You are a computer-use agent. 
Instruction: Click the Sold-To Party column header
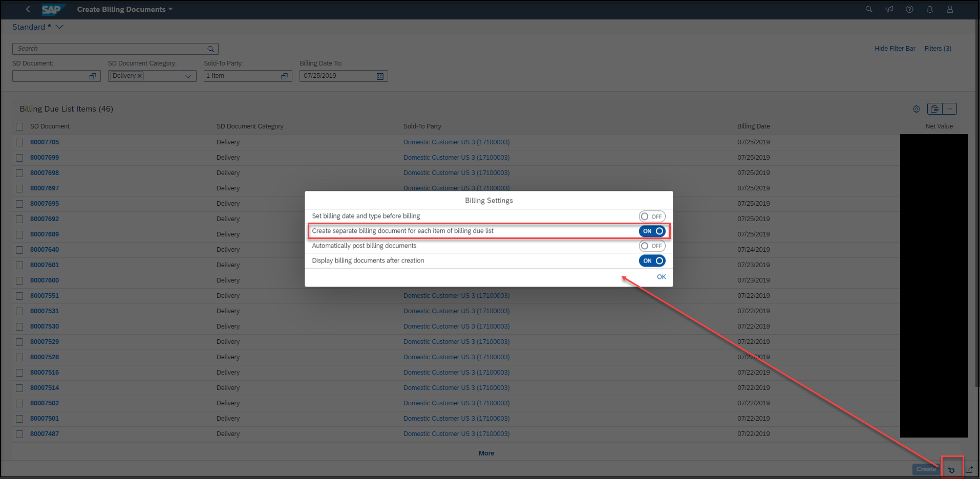(422, 126)
